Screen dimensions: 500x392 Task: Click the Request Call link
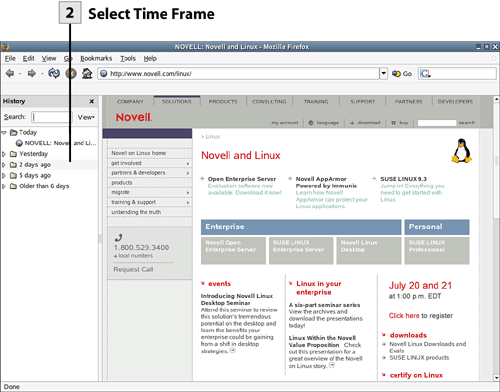point(133,269)
